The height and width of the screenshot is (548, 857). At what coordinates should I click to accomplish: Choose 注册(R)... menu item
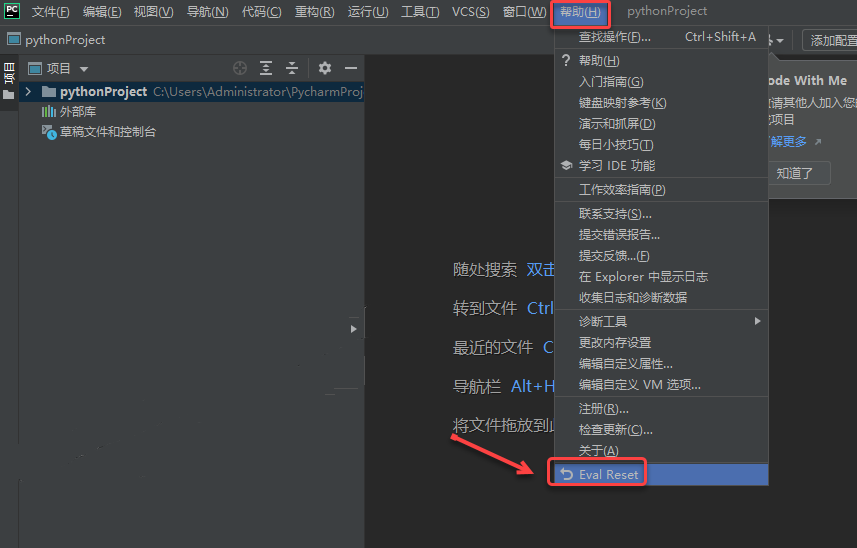(661, 409)
